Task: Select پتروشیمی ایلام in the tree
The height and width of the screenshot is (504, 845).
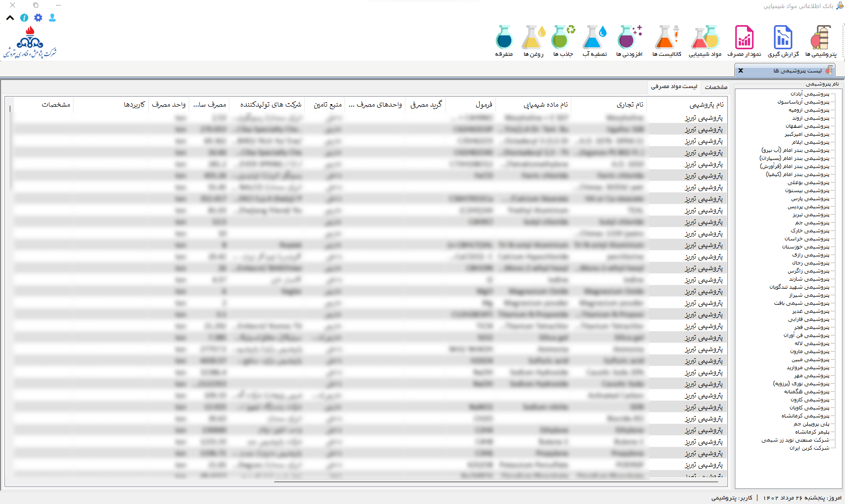Action: click(x=810, y=142)
